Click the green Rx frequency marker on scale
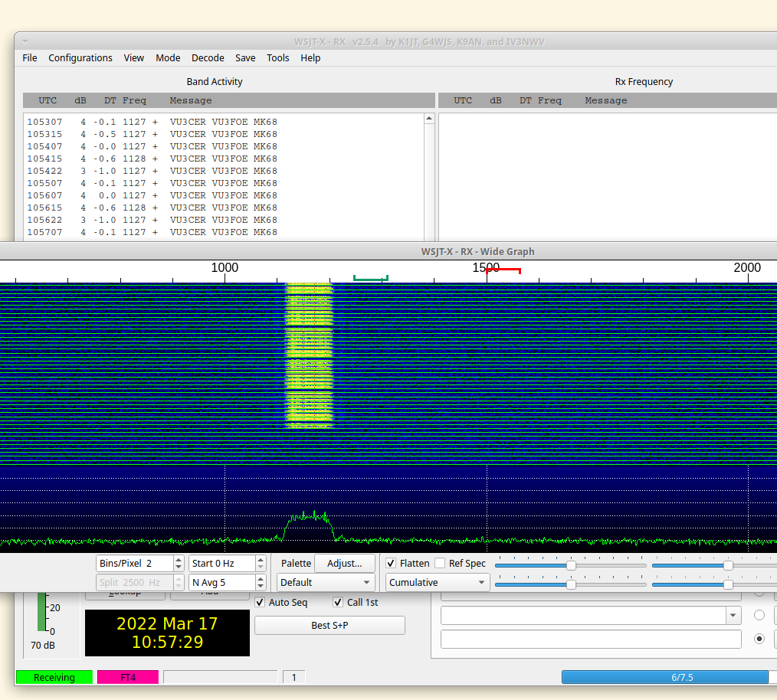Image resolution: width=777 pixels, height=700 pixels. click(x=371, y=279)
